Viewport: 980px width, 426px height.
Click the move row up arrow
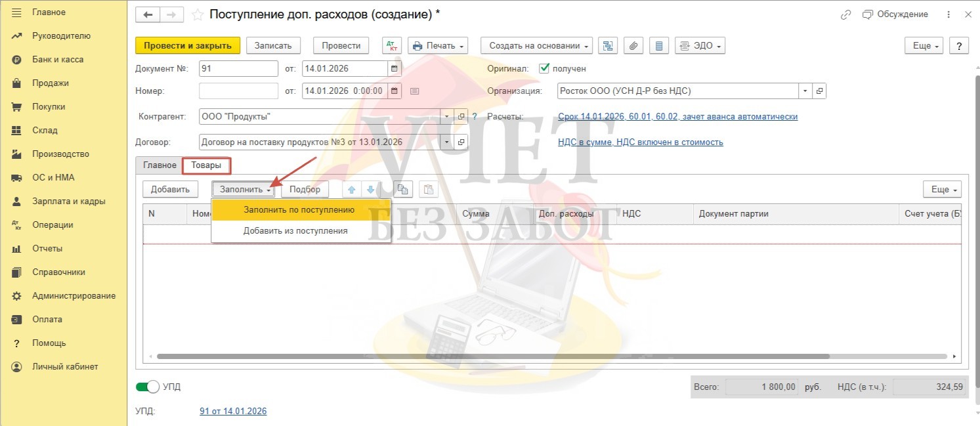click(352, 190)
